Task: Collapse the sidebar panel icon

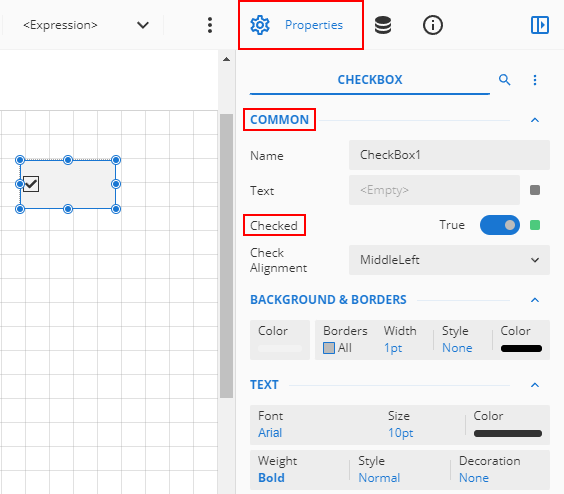Action: [x=540, y=25]
